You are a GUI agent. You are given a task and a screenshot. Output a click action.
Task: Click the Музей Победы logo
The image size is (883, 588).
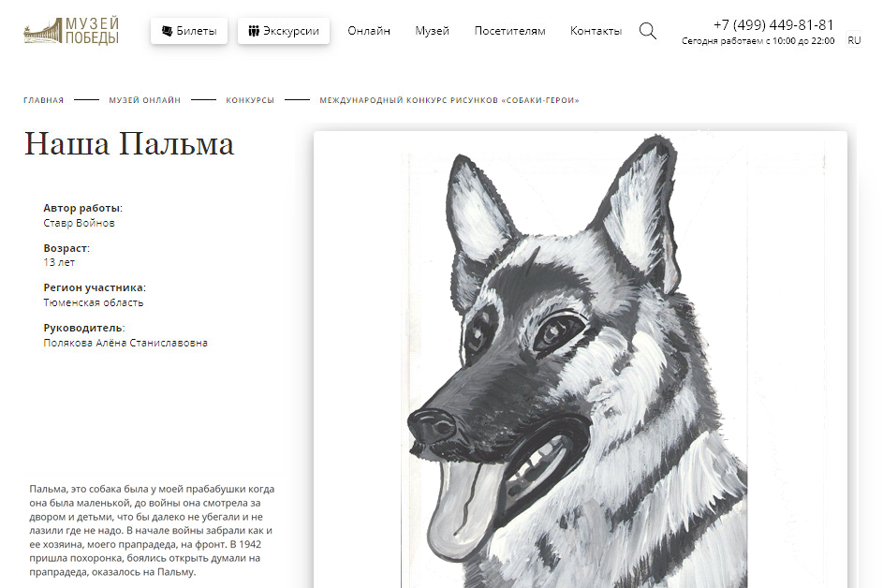tap(71, 31)
